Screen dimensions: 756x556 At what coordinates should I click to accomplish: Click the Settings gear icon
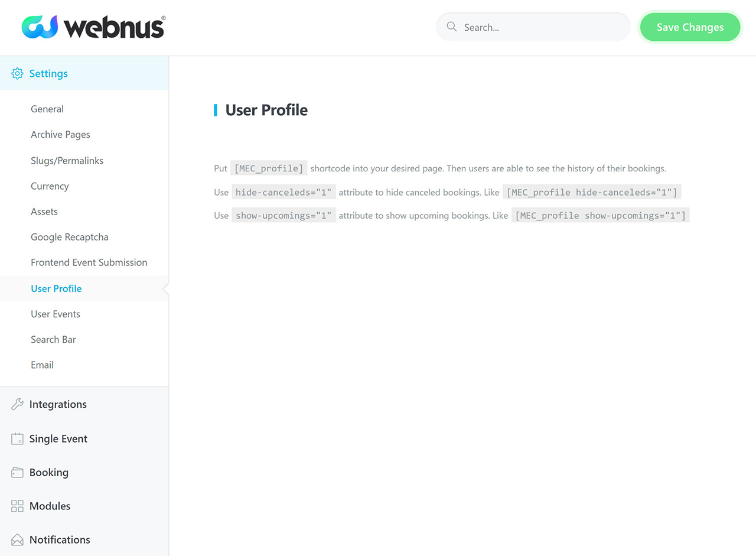(x=18, y=74)
